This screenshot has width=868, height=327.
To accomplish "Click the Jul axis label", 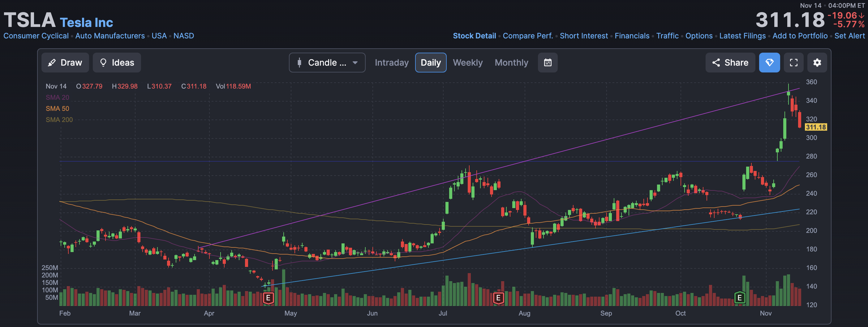I will [x=443, y=313].
